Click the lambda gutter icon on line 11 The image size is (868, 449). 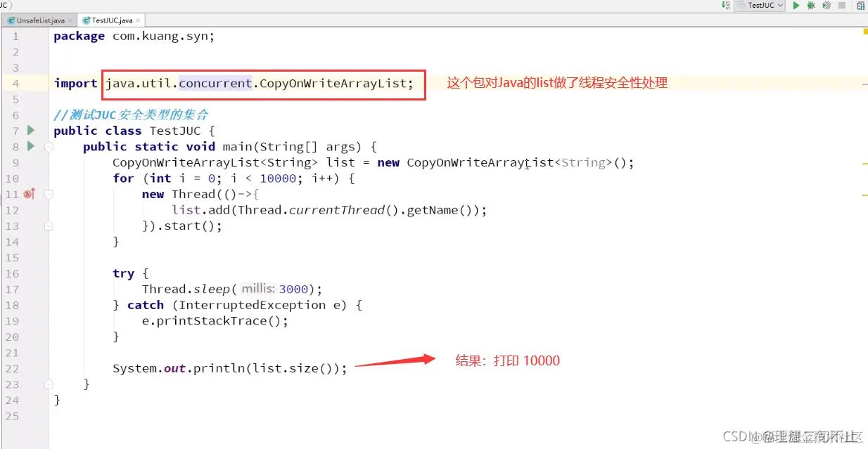point(30,194)
